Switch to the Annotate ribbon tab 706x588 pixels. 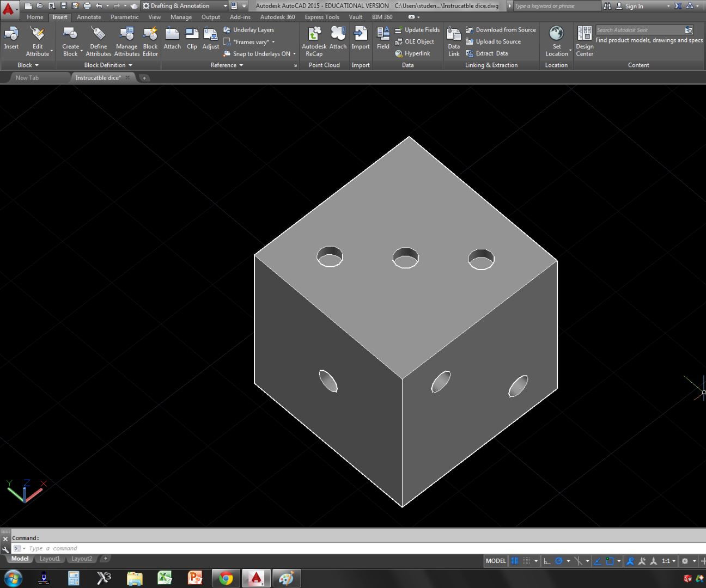[89, 17]
